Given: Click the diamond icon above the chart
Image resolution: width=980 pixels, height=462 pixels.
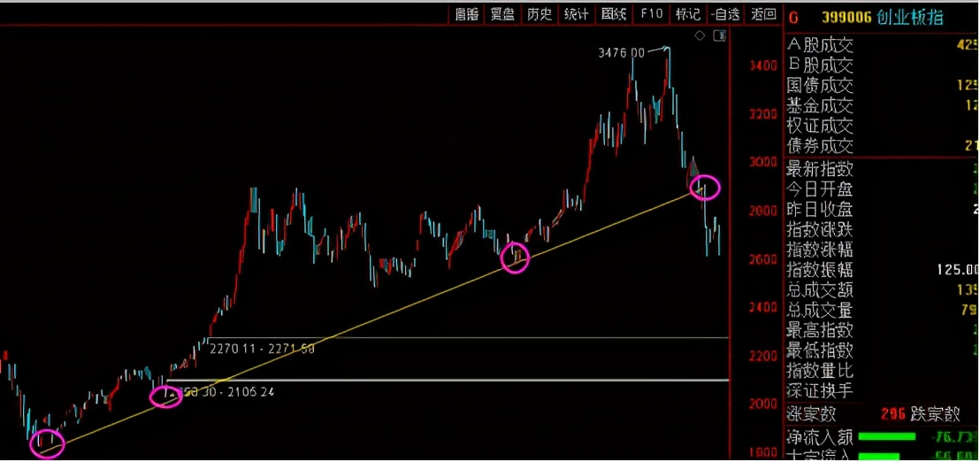Looking at the screenshot, I should (700, 35).
